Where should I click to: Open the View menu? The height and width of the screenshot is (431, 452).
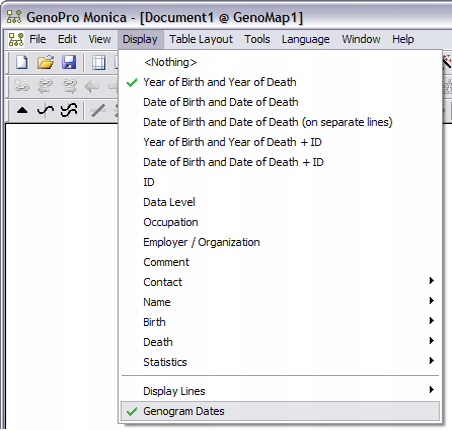coord(99,39)
